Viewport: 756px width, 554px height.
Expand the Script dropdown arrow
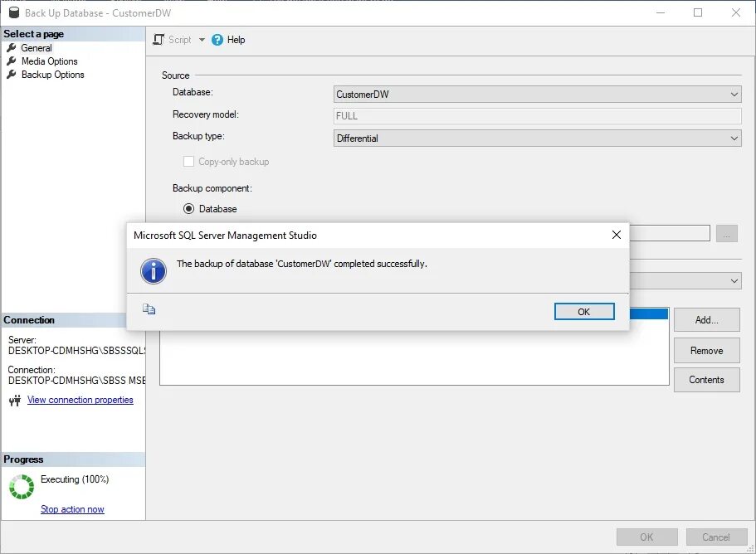point(202,40)
